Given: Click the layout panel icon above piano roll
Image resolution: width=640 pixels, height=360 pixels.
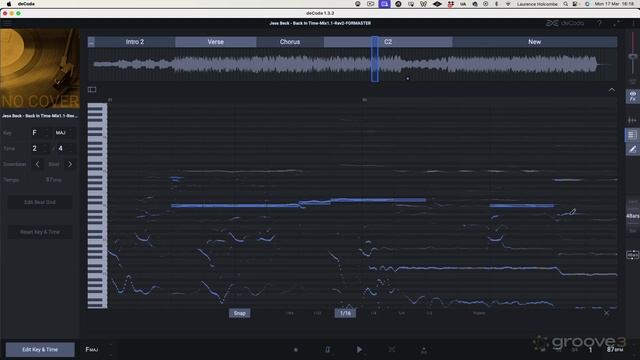Looking at the screenshot, I should 92,90.
